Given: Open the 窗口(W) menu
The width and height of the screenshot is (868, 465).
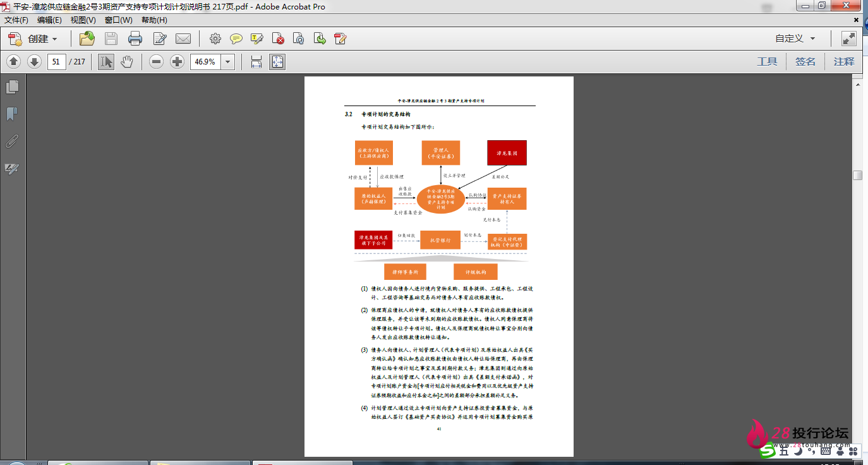Looking at the screenshot, I should pos(119,20).
